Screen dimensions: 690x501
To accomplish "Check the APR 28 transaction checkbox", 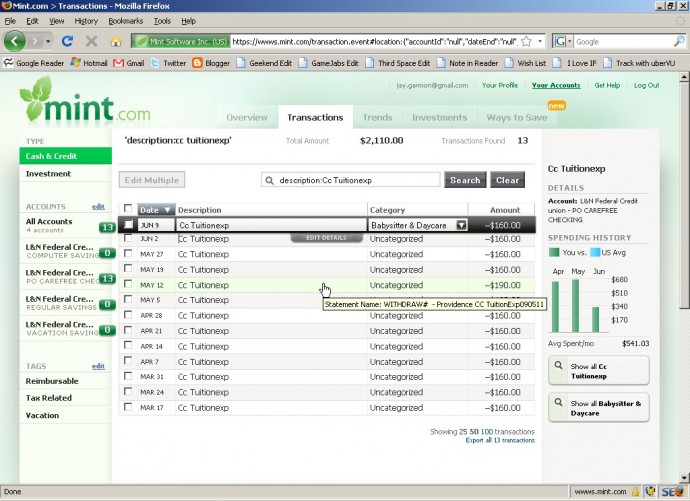I will [128, 315].
